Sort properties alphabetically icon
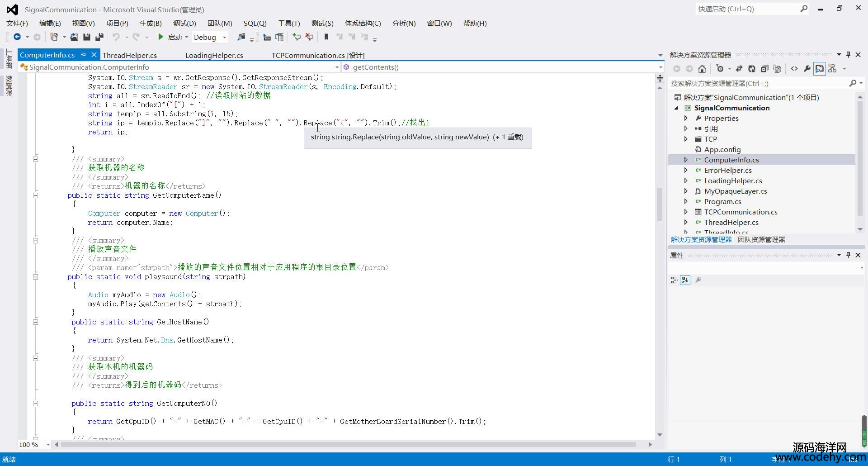The height and width of the screenshot is (466, 868). (685, 280)
